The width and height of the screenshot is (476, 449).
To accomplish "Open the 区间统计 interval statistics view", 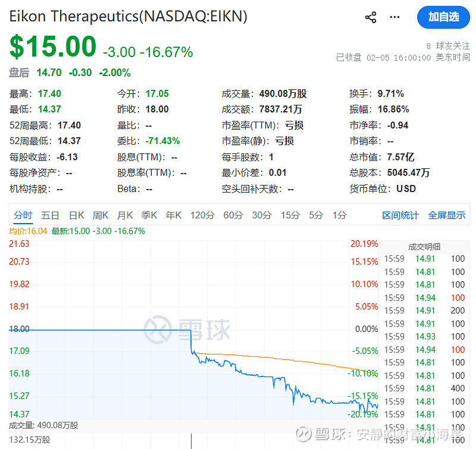I will pos(400,216).
